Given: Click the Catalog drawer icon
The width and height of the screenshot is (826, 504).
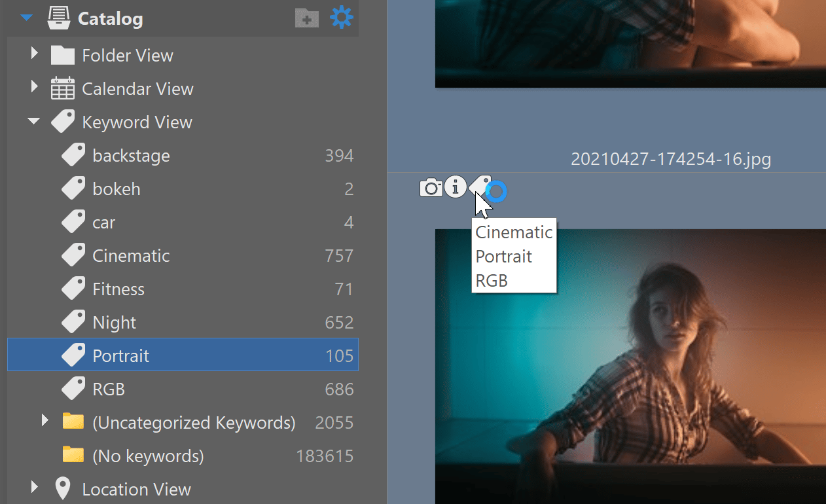Looking at the screenshot, I should coord(59,18).
